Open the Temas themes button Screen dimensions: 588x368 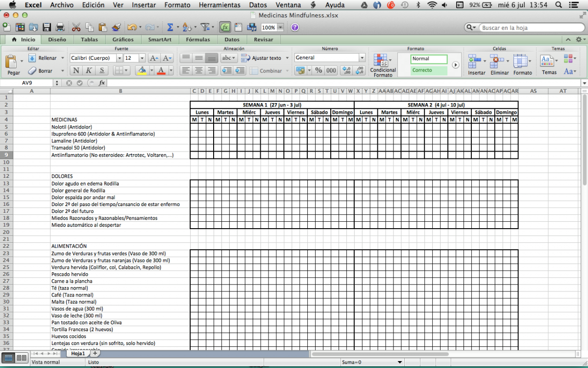click(549, 65)
